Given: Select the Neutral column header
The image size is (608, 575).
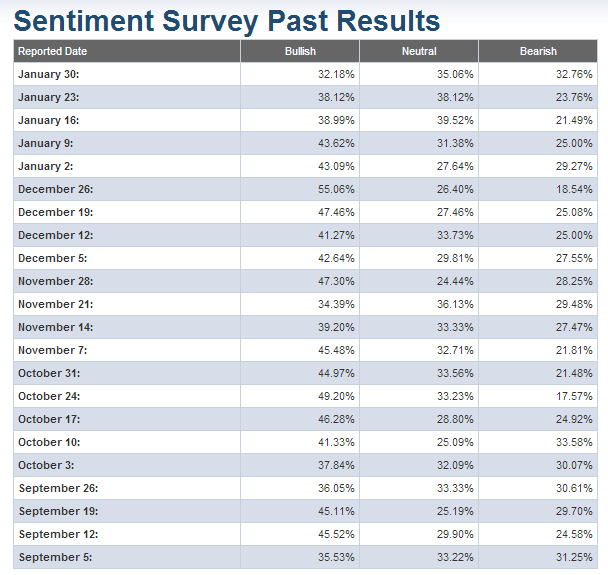Looking at the screenshot, I should click(419, 51).
